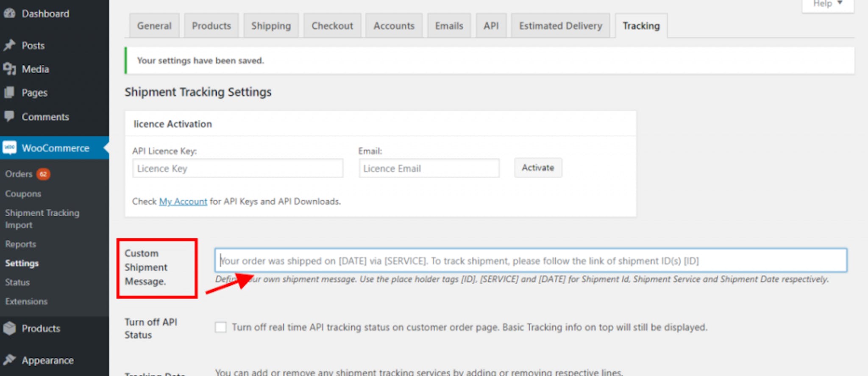Open Extensions under WooCommerce
The height and width of the screenshot is (376, 868).
[26, 301]
